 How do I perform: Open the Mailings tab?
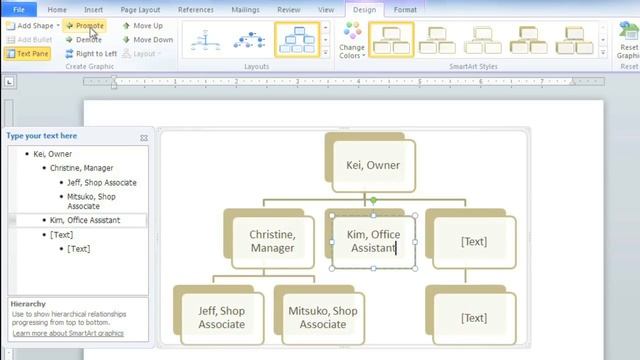point(245,9)
